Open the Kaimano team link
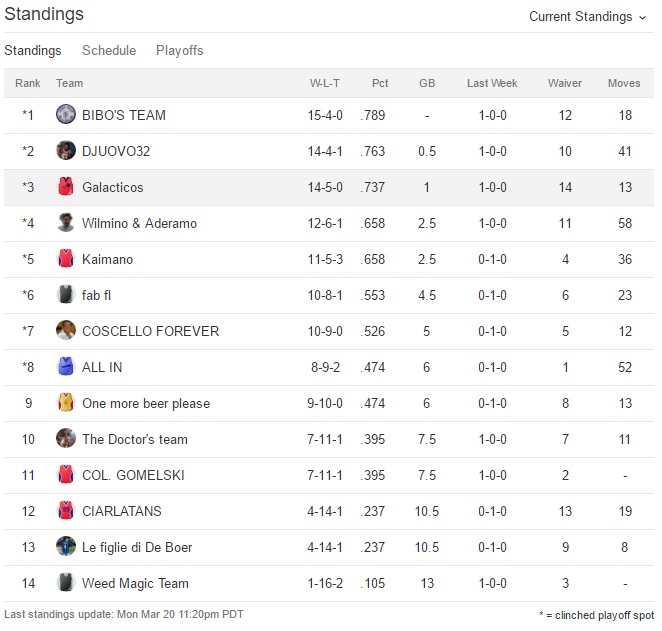Screen dimensions: 662x631 (x=107, y=259)
